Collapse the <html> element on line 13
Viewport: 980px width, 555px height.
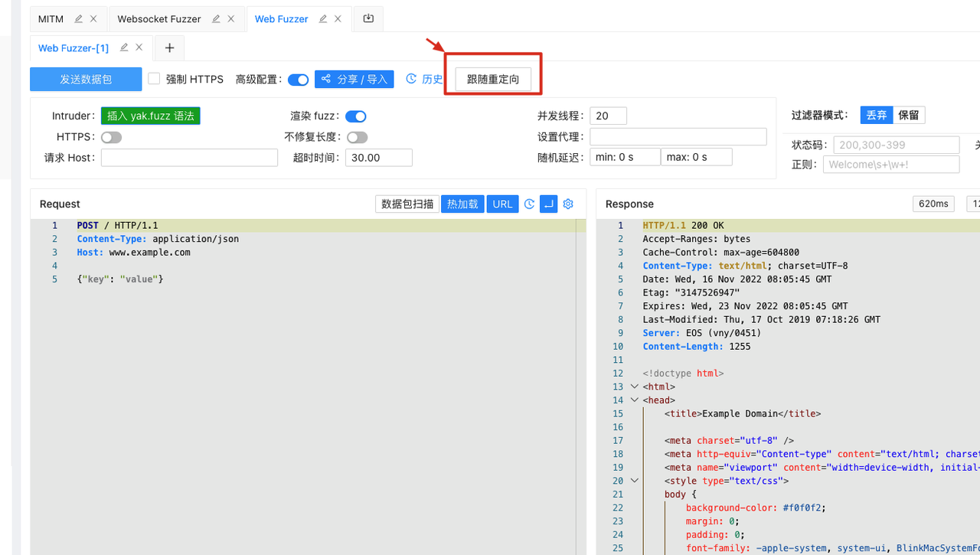(634, 387)
